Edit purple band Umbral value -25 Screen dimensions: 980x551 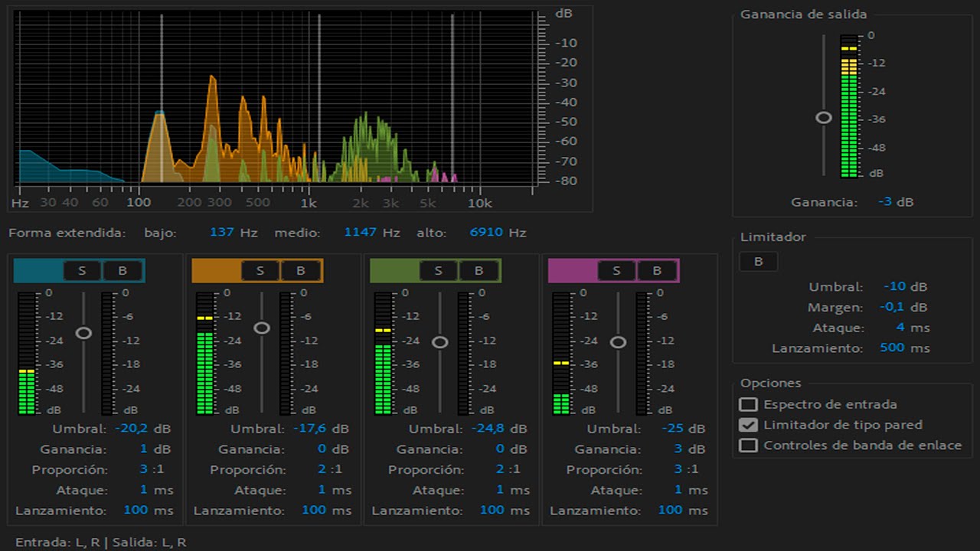(x=673, y=429)
